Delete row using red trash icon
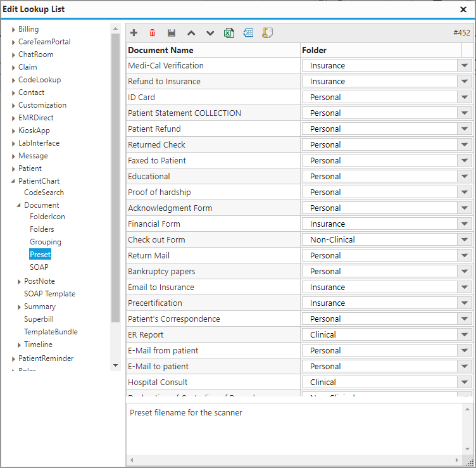Viewport: 476px width, 468px height. coord(153,33)
